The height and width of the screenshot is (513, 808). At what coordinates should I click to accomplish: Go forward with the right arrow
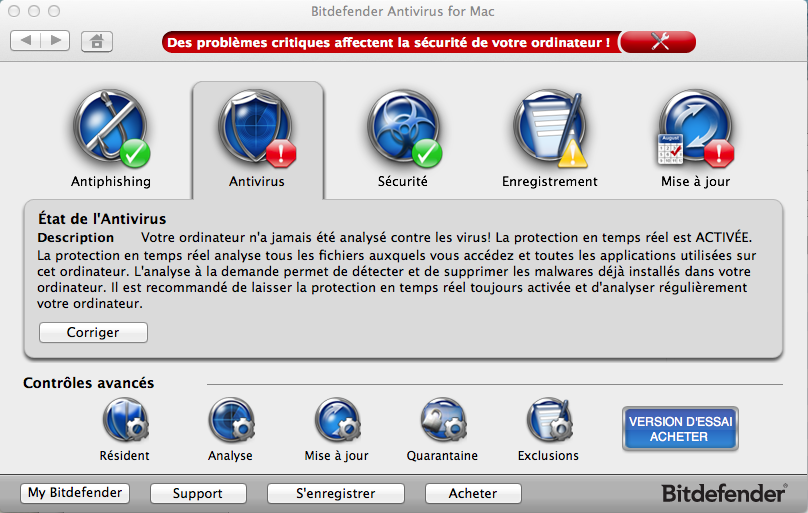[55, 41]
